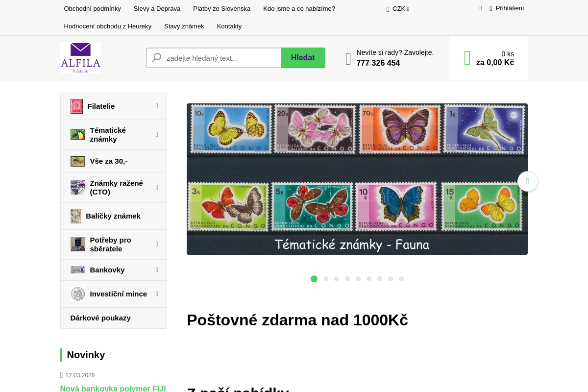Image resolution: width=588 pixels, height=392 pixels.
Task: Click the postmark icon beside Známky ražené (CTO)
Action: pos(78,188)
